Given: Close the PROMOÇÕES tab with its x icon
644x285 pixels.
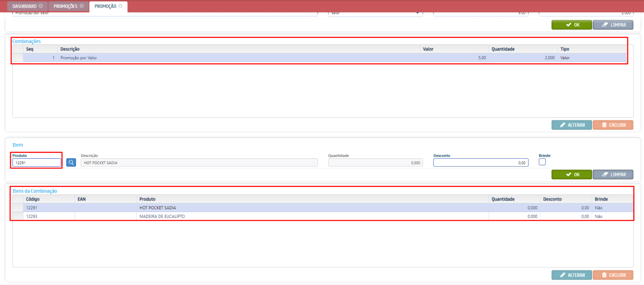Looking at the screenshot, I should pyautogui.click(x=81, y=6).
